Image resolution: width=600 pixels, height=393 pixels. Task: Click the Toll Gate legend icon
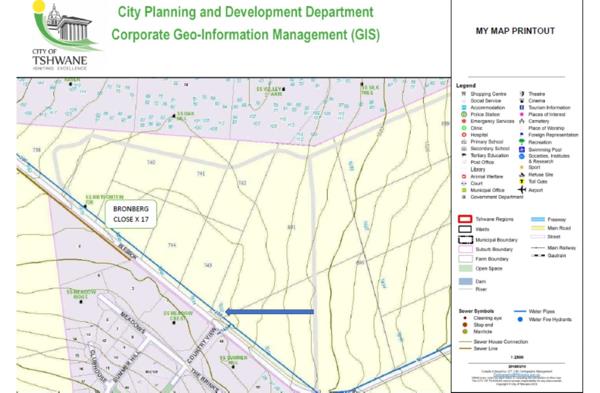521,181
